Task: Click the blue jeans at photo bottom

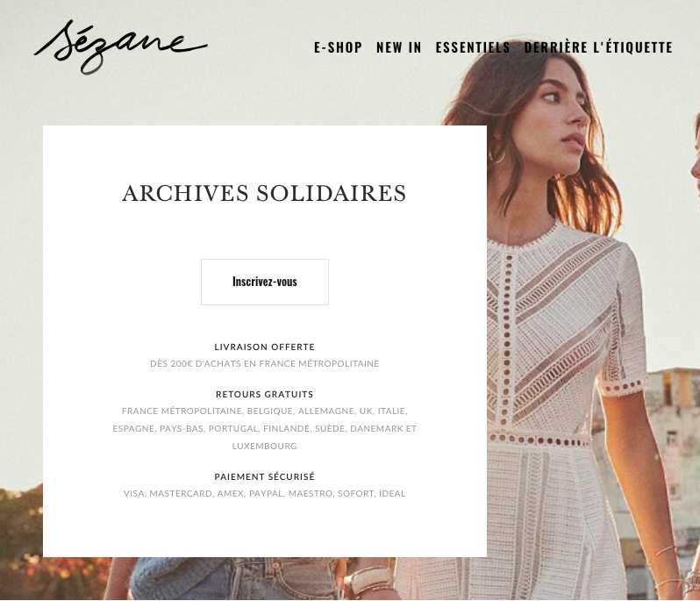Action: pyautogui.click(x=277, y=578)
